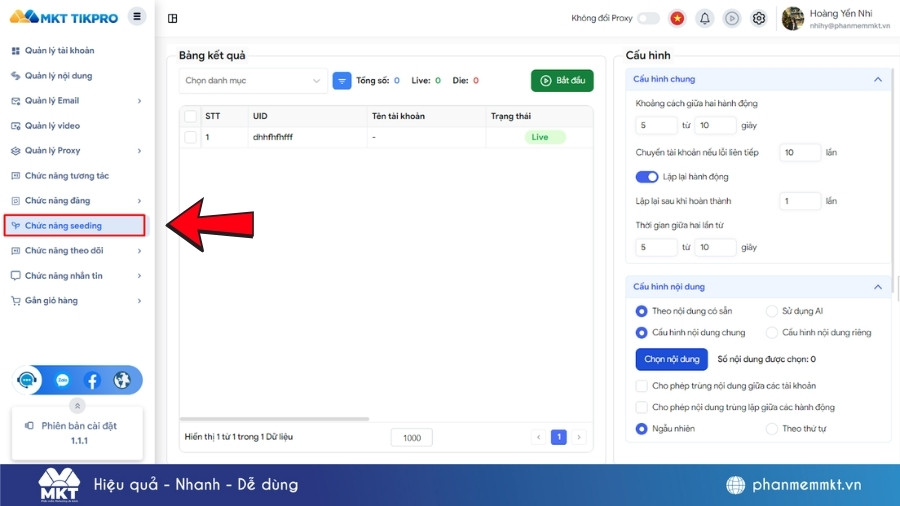Expand Quản lý Proxy submenu arrow
900x506 pixels.
(139, 151)
